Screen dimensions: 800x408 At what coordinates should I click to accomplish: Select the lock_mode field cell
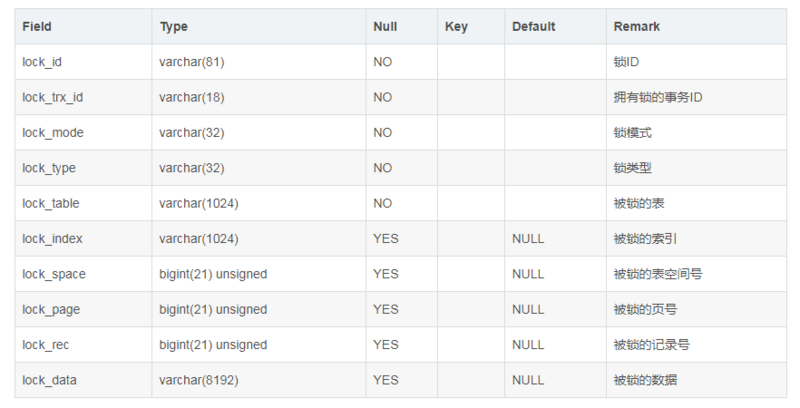53,133
